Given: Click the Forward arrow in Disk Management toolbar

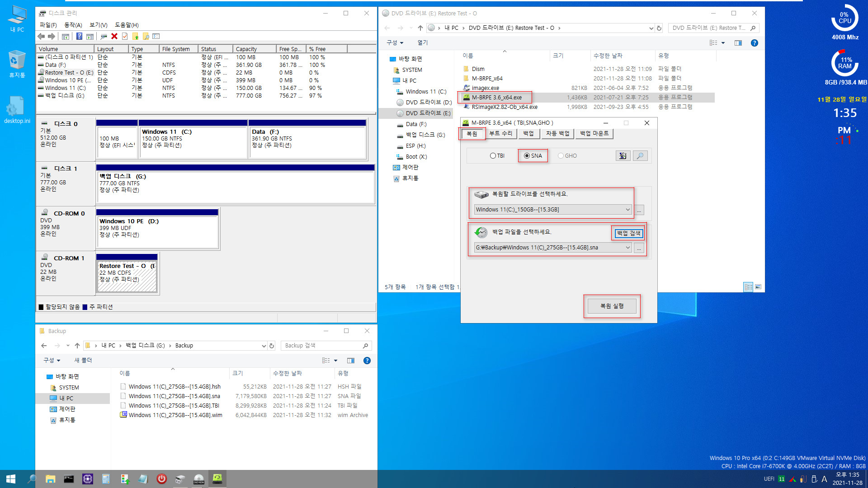Looking at the screenshot, I should tap(52, 36).
